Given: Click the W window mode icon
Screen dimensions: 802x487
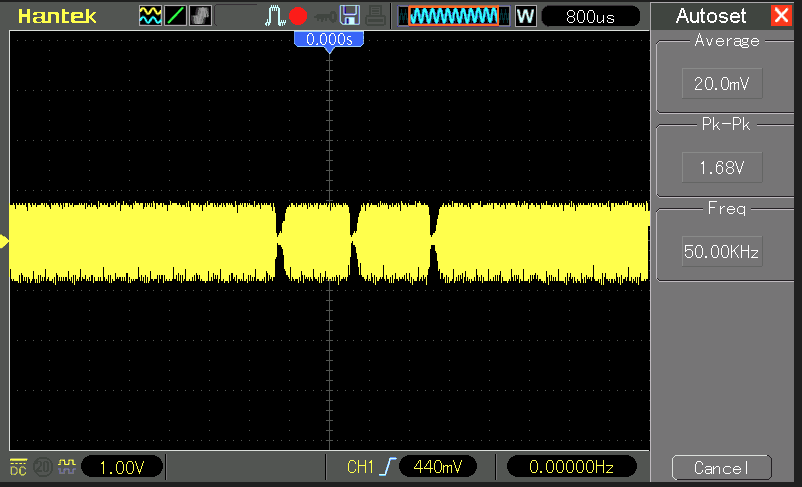Looking at the screenshot, I should [525, 16].
